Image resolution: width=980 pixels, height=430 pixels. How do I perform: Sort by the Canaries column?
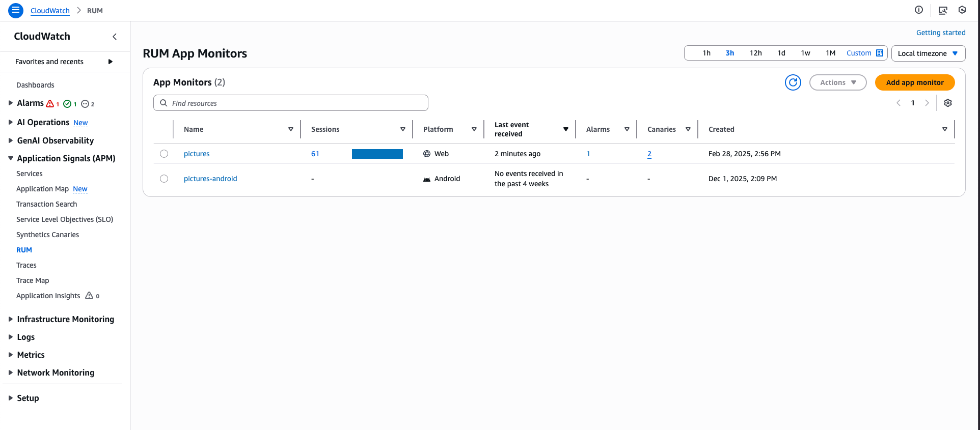click(688, 129)
